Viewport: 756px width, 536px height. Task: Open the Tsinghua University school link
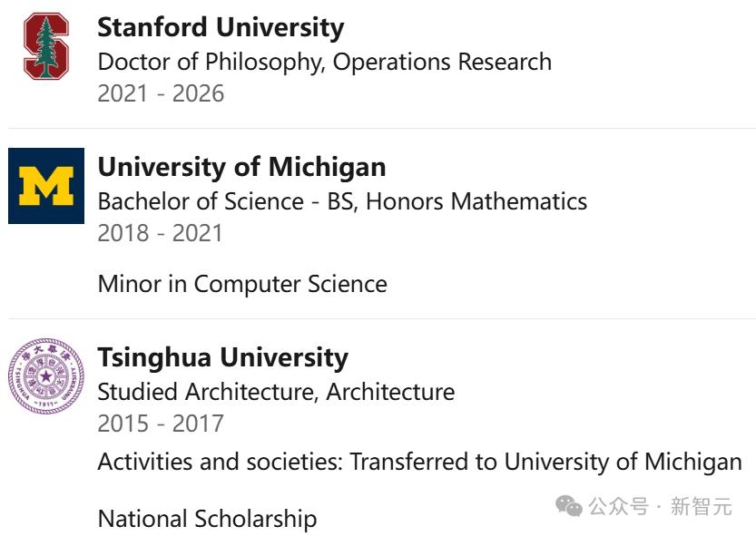(222, 357)
